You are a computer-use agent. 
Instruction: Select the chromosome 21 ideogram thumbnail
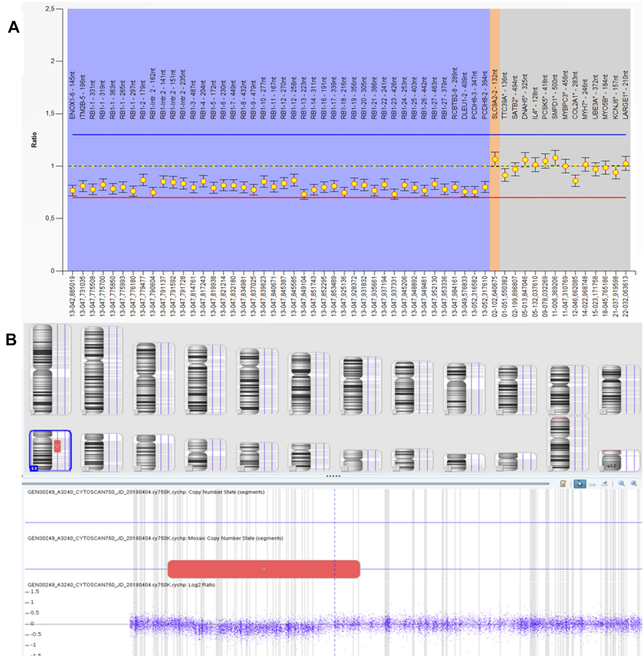point(464,462)
